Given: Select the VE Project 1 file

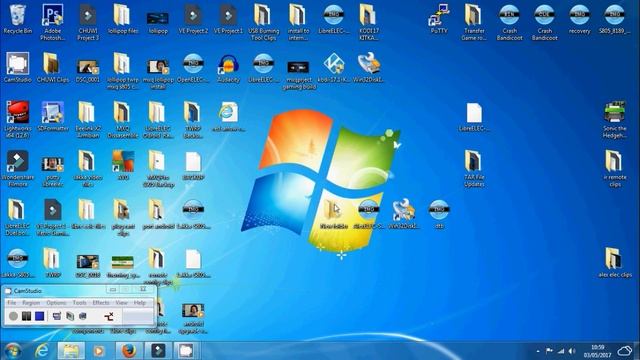Looking at the screenshot, I should click(228, 19).
